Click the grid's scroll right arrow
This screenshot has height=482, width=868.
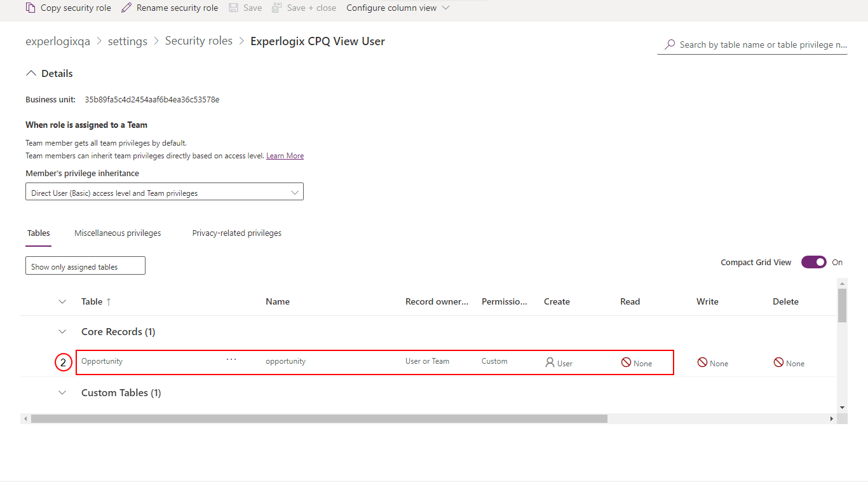832,419
